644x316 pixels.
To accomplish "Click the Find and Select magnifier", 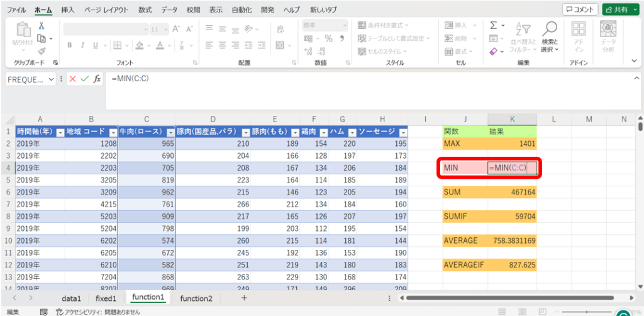I will pos(550,36).
